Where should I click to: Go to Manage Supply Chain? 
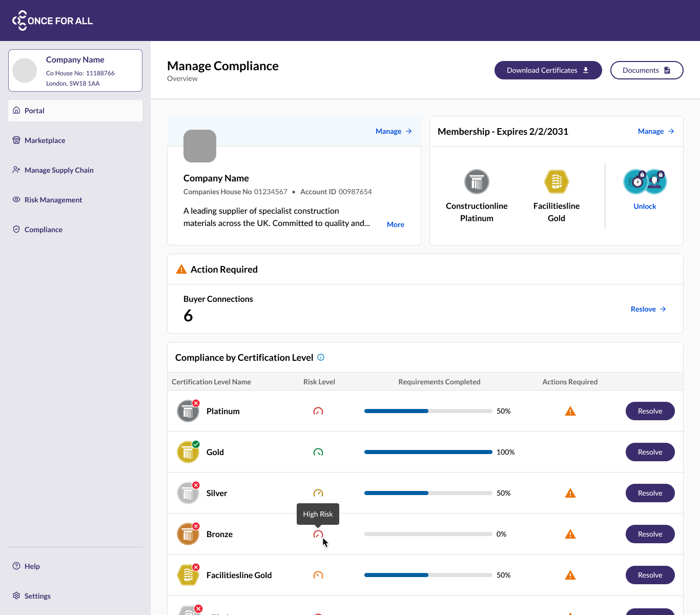pos(75,170)
